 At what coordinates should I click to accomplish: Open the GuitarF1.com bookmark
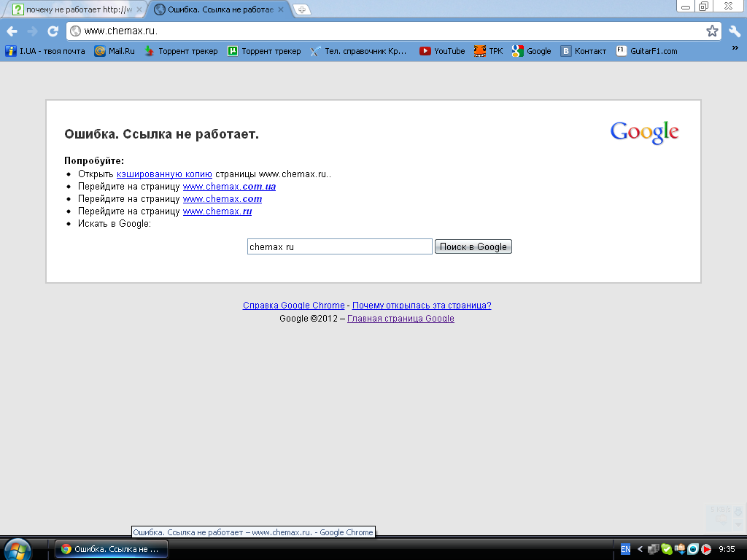tap(646, 51)
